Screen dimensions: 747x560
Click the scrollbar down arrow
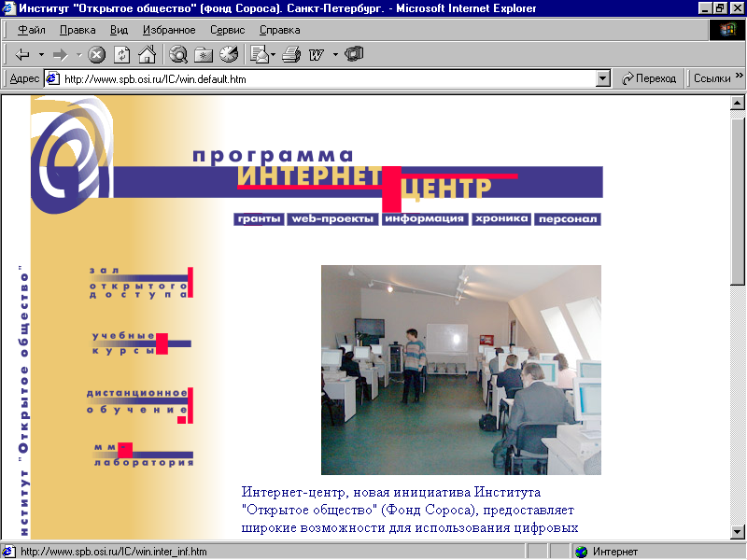point(738,531)
